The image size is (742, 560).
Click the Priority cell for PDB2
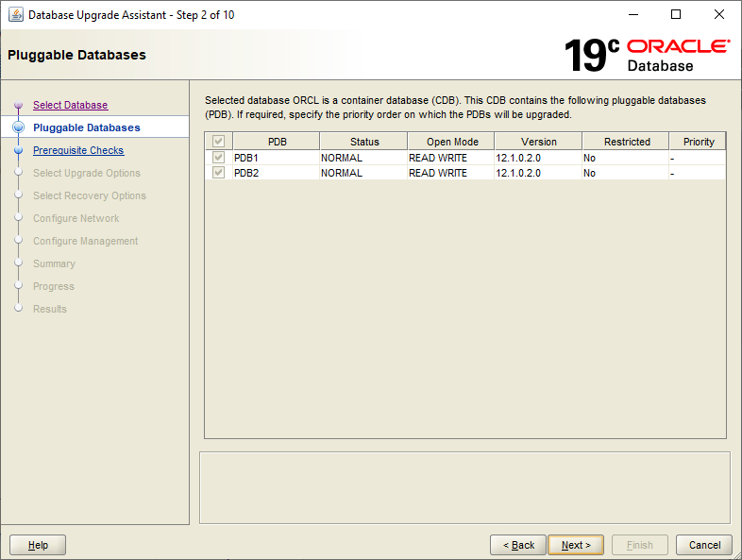[x=698, y=173]
